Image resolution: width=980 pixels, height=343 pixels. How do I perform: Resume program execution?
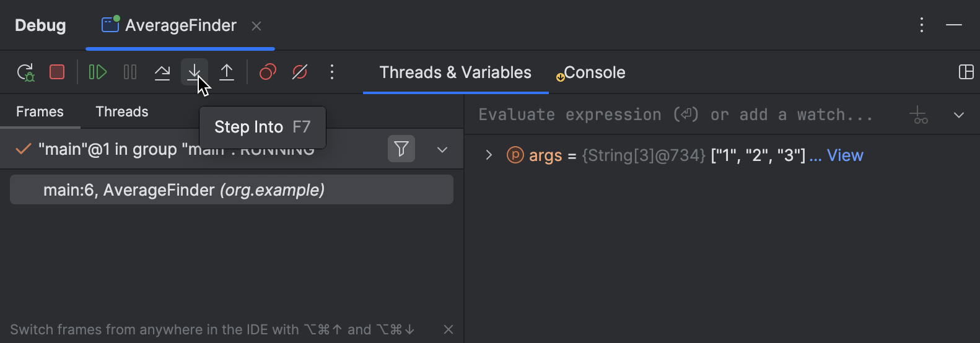coord(97,72)
